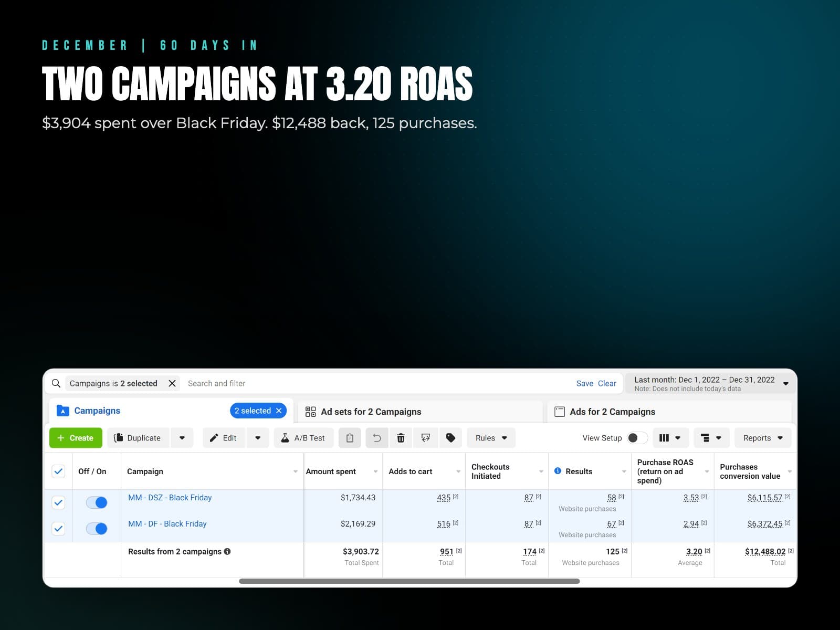Click the undo arrow icon
840x630 pixels.
pyautogui.click(x=377, y=438)
